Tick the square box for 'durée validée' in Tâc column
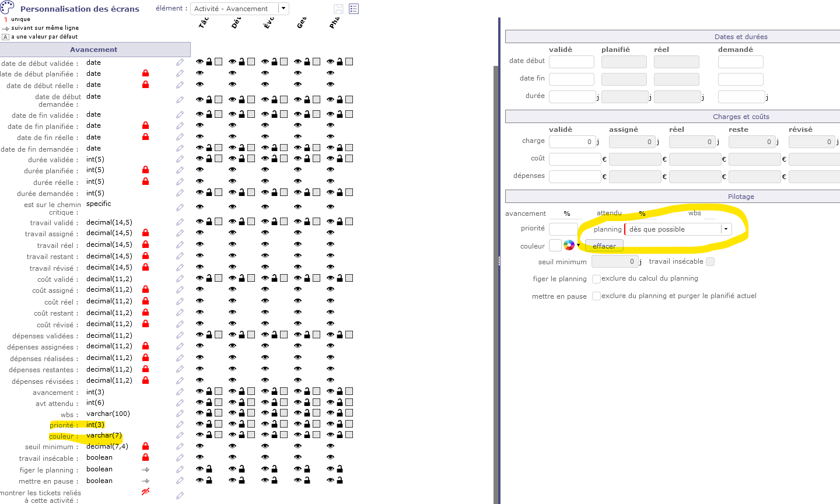 tap(218, 159)
